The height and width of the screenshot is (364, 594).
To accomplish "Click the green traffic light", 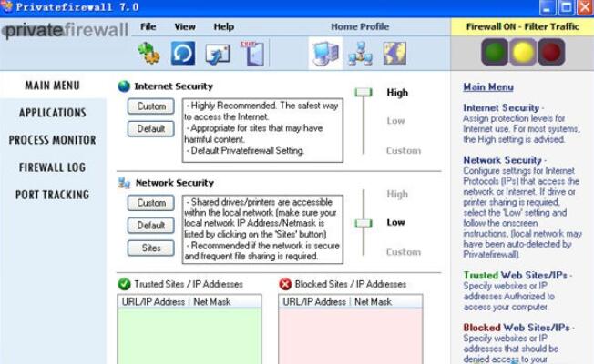I will coord(495,52).
